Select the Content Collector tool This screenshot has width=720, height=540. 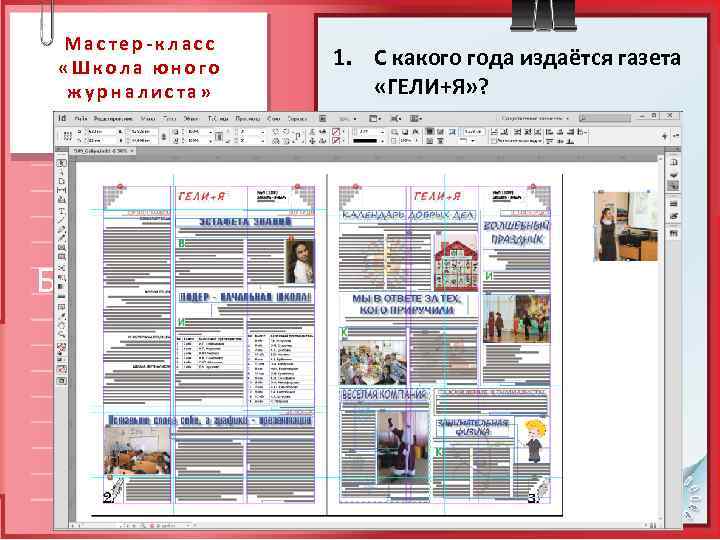coord(61,200)
